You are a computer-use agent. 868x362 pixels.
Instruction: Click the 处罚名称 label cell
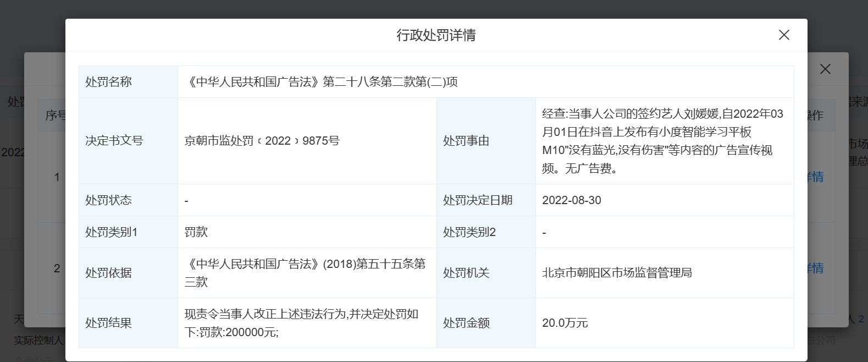109,82
